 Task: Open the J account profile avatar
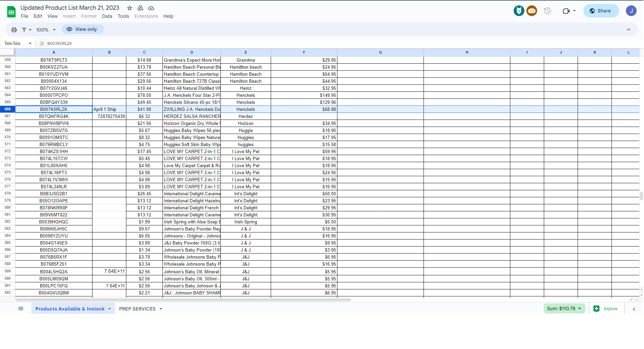(631, 11)
